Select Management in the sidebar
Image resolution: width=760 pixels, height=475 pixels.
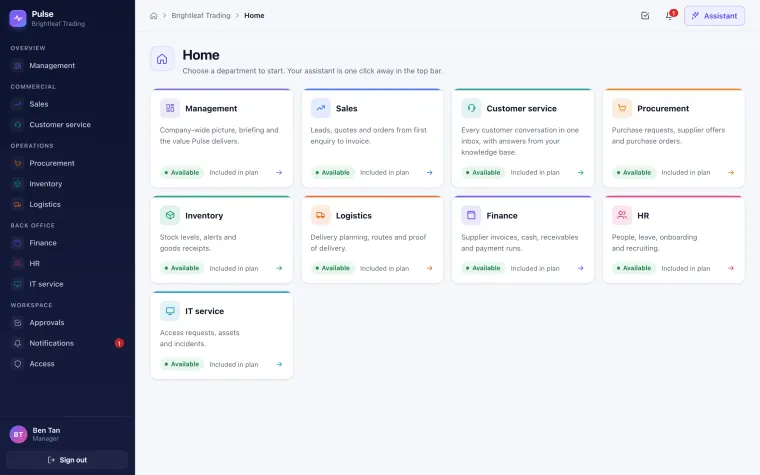coord(67,65)
